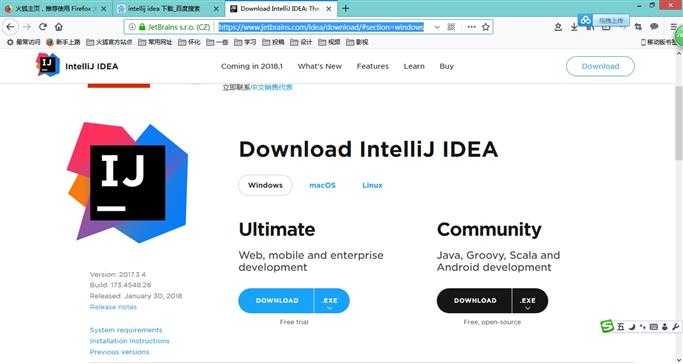Expand the Ultimate .EXE format dropdown
Viewport: 683px width, 364px height.
[x=331, y=301]
